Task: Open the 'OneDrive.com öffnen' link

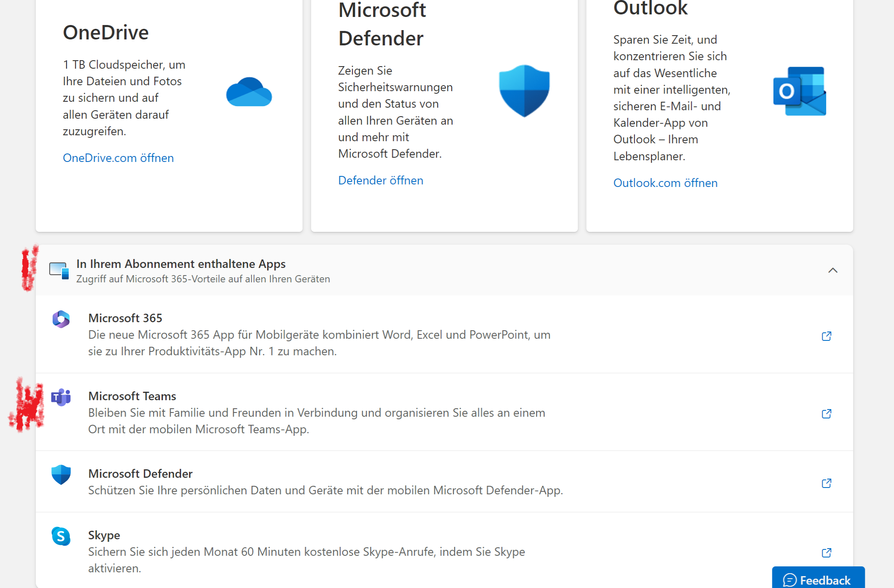Action: (x=118, y=158)
